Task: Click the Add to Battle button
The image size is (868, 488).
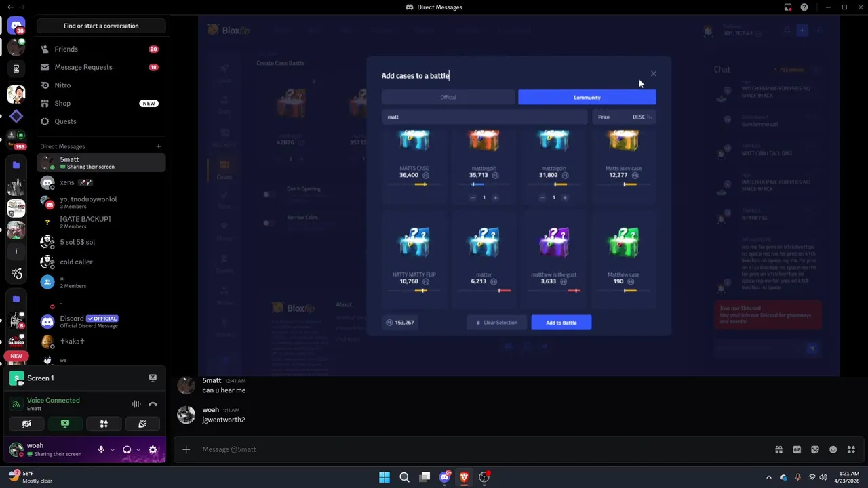Action: coord(561,323)
